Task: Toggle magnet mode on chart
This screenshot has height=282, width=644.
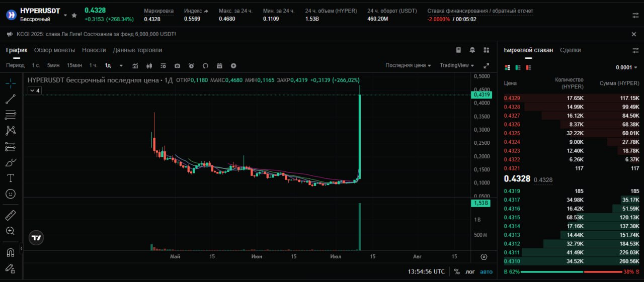Action: (x=11, y=252)
